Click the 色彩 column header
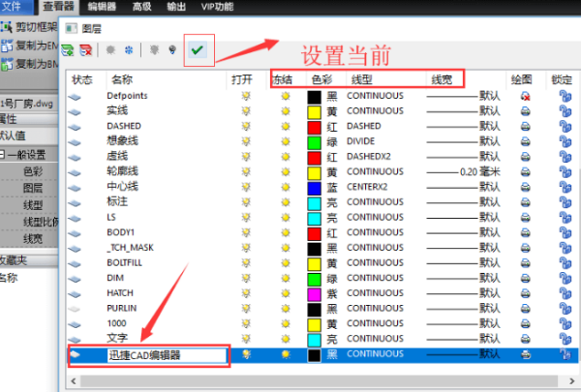 (x=322, y=79)
